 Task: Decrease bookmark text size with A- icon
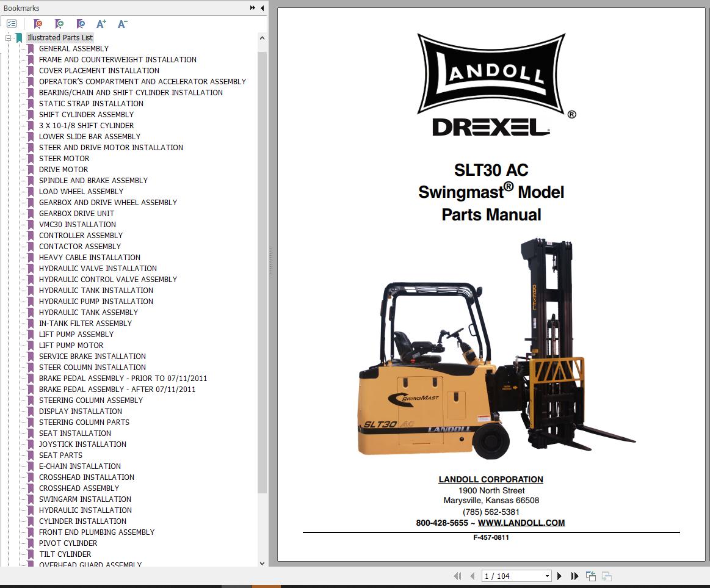pyautogui.click(x=121, y=23)
